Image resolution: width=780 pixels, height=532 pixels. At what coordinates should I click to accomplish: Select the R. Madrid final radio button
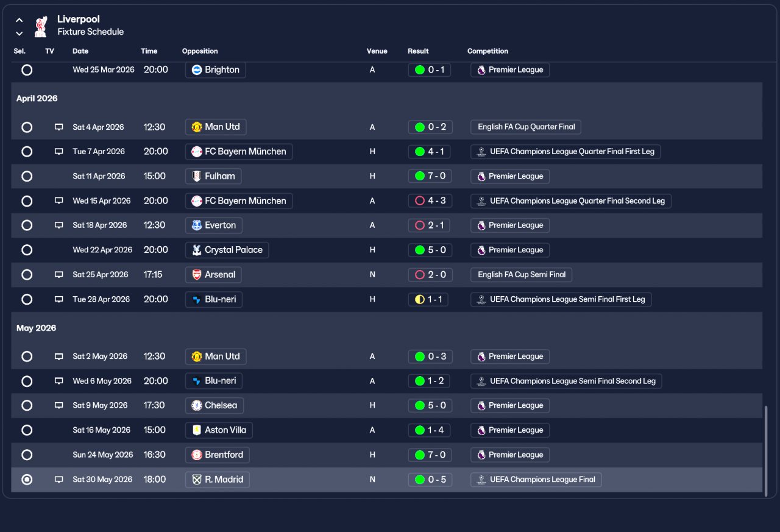[x=27, y=480]
